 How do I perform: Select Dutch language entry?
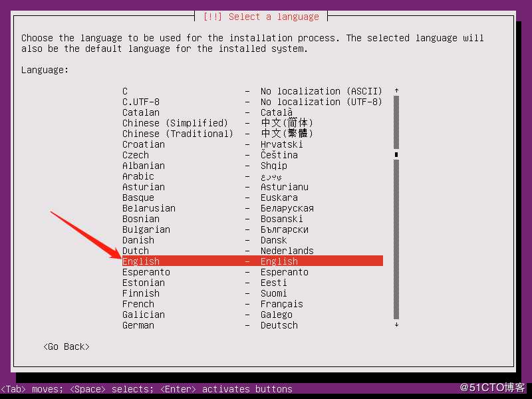coord(253,251)
